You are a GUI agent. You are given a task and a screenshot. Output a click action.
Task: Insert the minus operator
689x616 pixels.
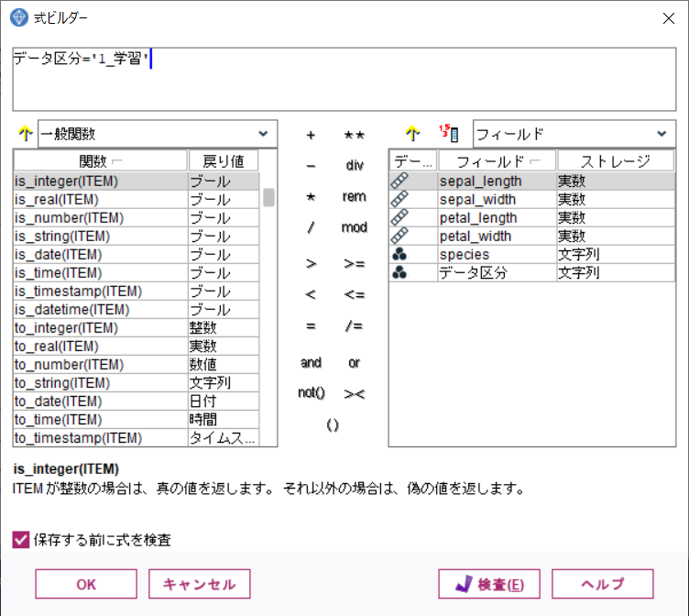click(x=311, y=166)
